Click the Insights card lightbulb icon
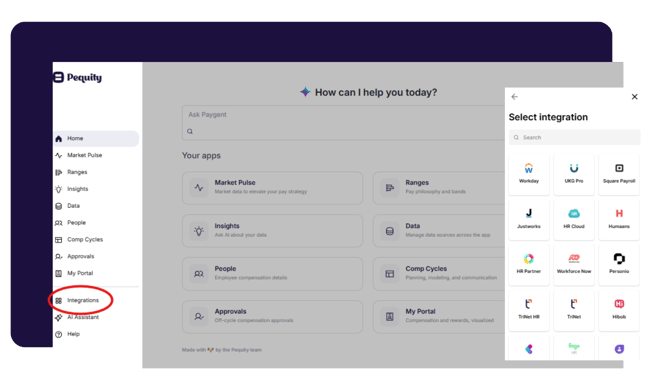The image size is (670, 376). click(199, 231)
